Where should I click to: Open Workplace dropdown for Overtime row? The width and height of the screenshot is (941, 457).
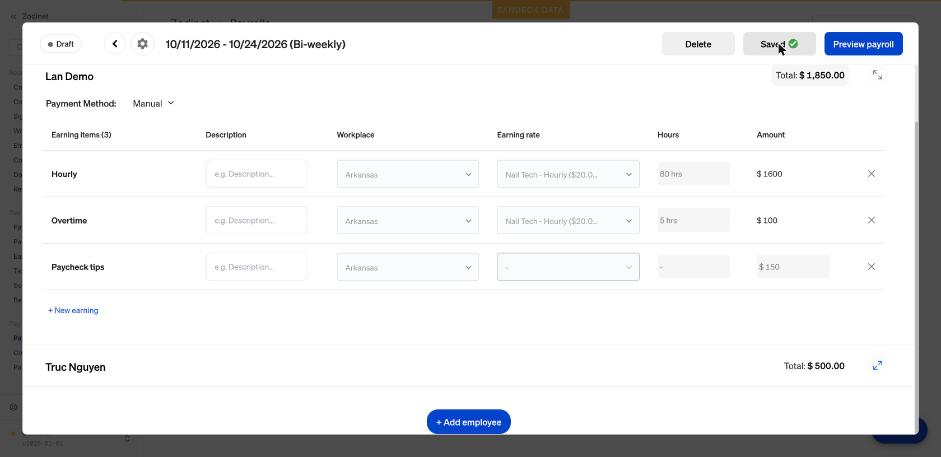tap(407, 220)
